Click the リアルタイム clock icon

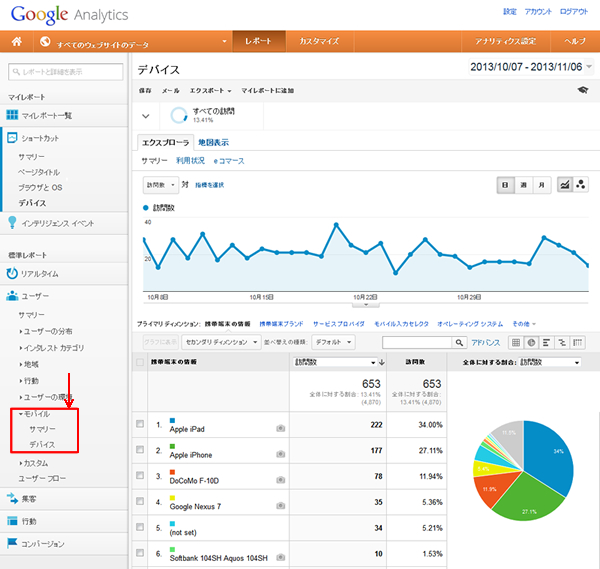[12, 273]
